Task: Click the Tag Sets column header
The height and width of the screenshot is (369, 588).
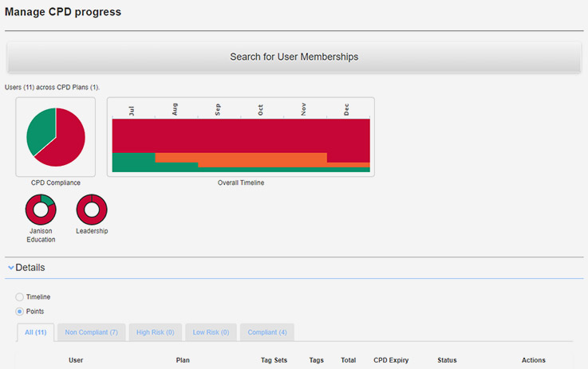Action: (x=274, y=360)
